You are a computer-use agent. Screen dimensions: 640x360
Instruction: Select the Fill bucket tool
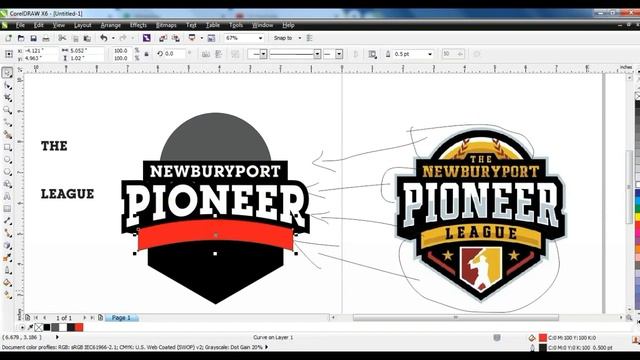(x=7, y=282)
